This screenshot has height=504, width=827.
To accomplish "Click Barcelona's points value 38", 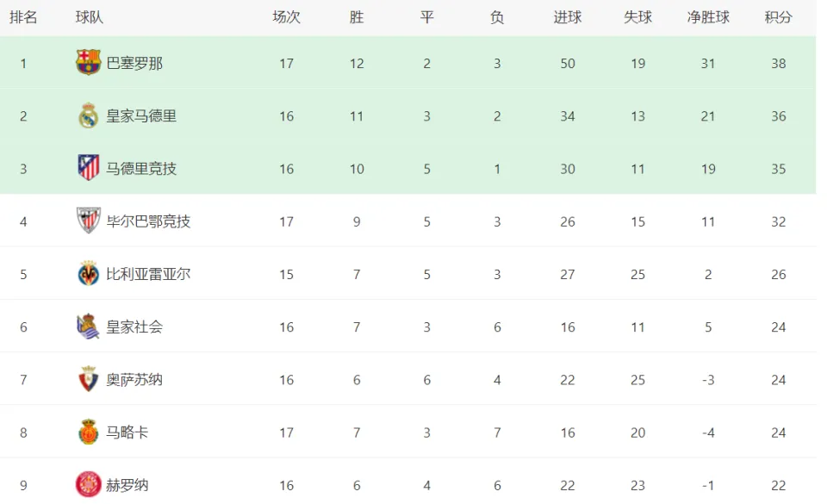I will click(779, 63).
